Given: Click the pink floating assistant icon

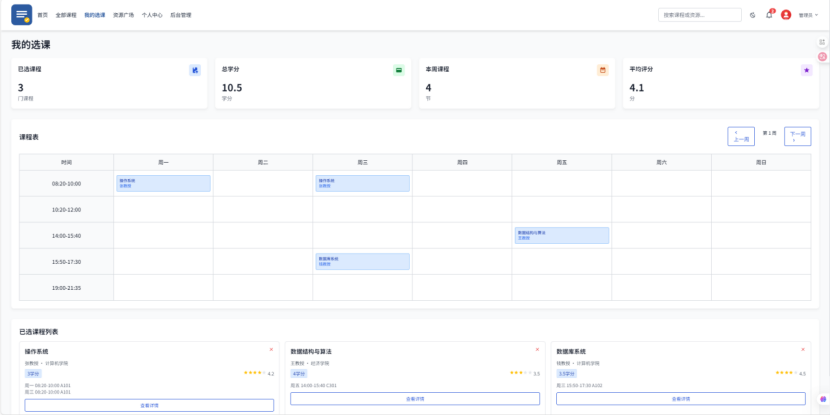Looking at the screenshot, I should tap(823, 56).
